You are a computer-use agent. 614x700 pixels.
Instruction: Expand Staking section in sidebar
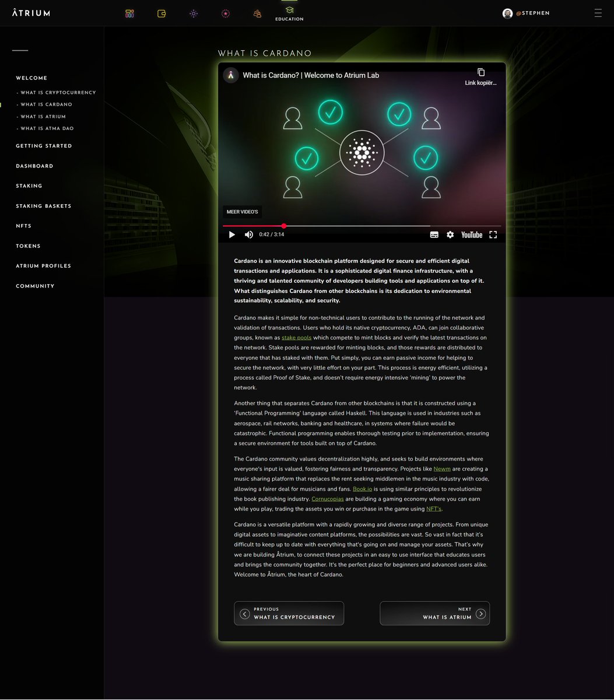[x=29, y=186]
